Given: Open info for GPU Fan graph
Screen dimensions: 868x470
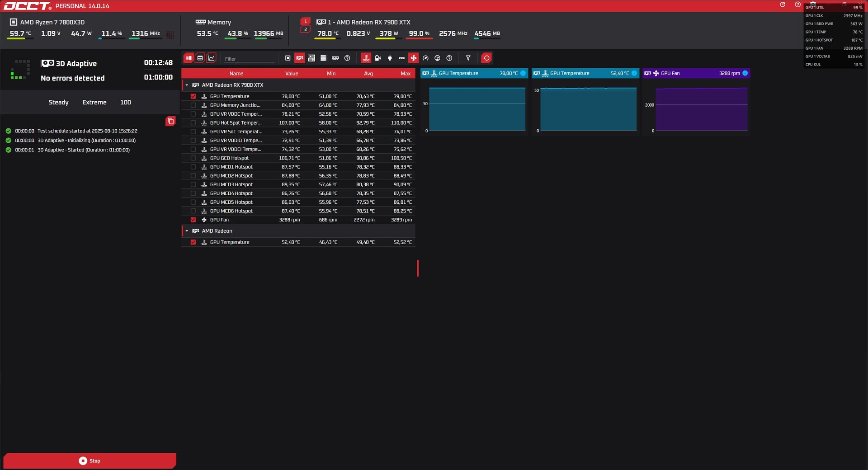Looking at the screenshot, I should coord(745,73).
